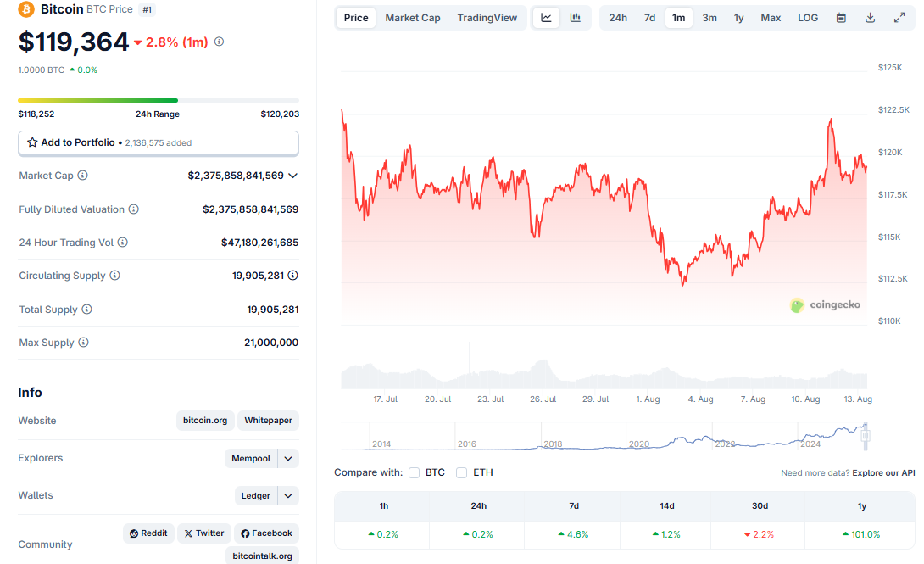This screenshot has width=924, height=564.
Task: Click the 7d column value 4.6%
Action: 573,534
